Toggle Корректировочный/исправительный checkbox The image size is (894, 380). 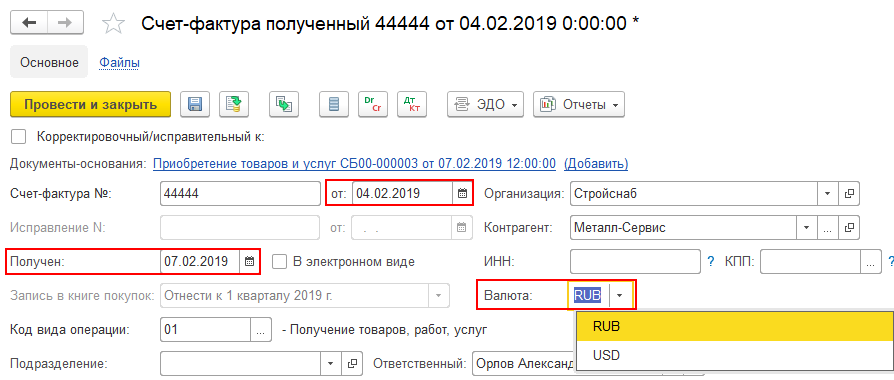19,136
